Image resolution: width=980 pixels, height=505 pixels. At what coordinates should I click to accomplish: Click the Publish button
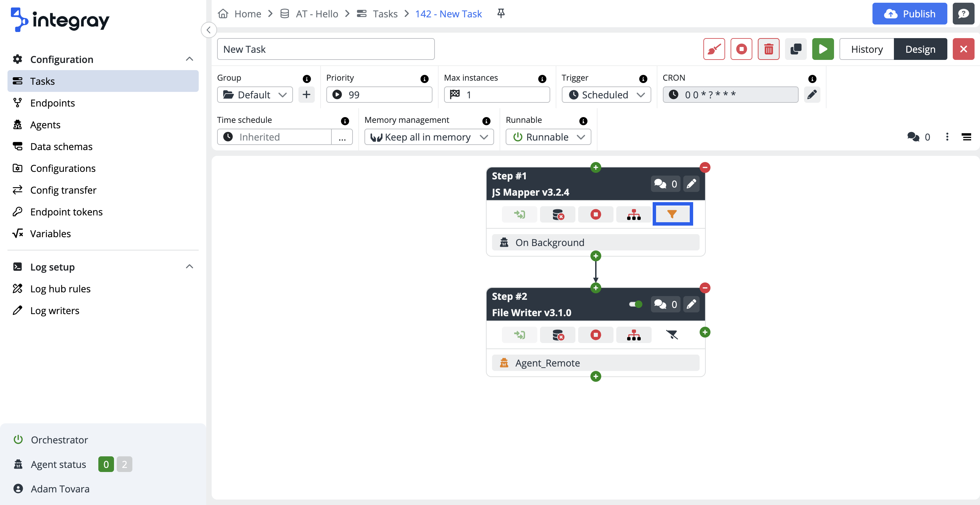pyautogui.click(x=909, y=13)
